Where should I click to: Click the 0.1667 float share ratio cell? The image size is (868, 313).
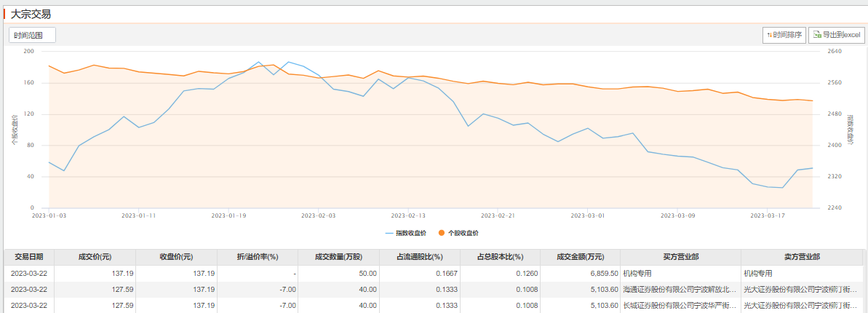420,274
